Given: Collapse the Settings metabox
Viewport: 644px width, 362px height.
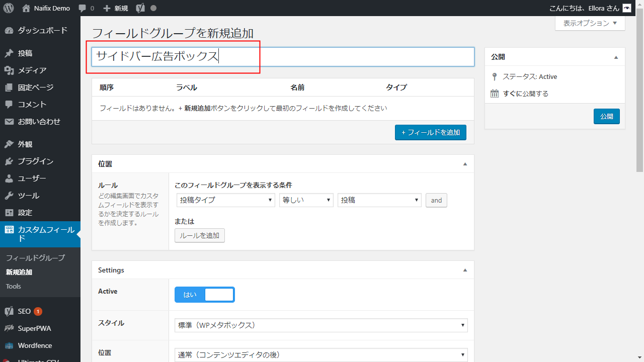Looking at the screenshot, I should coord(465,270).
